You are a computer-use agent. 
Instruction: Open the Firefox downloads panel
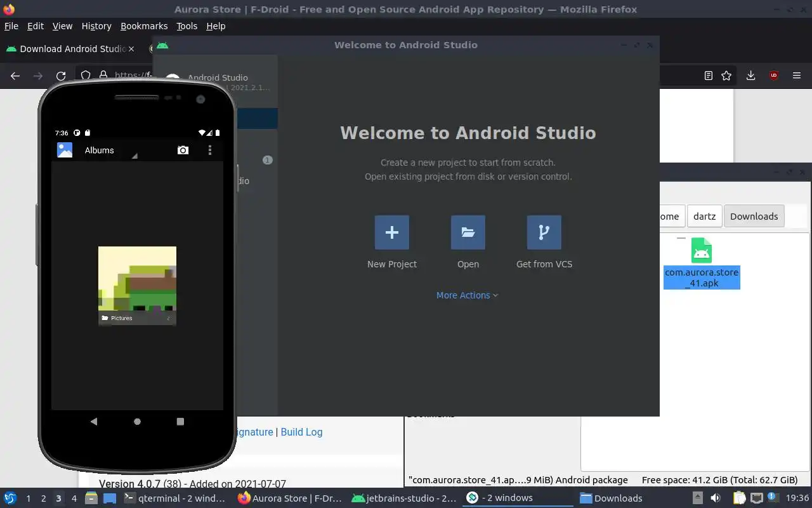click(750, 76)
